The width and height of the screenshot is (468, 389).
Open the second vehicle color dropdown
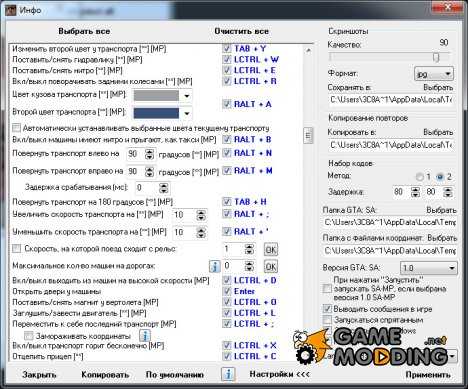(x=187, y=113)
